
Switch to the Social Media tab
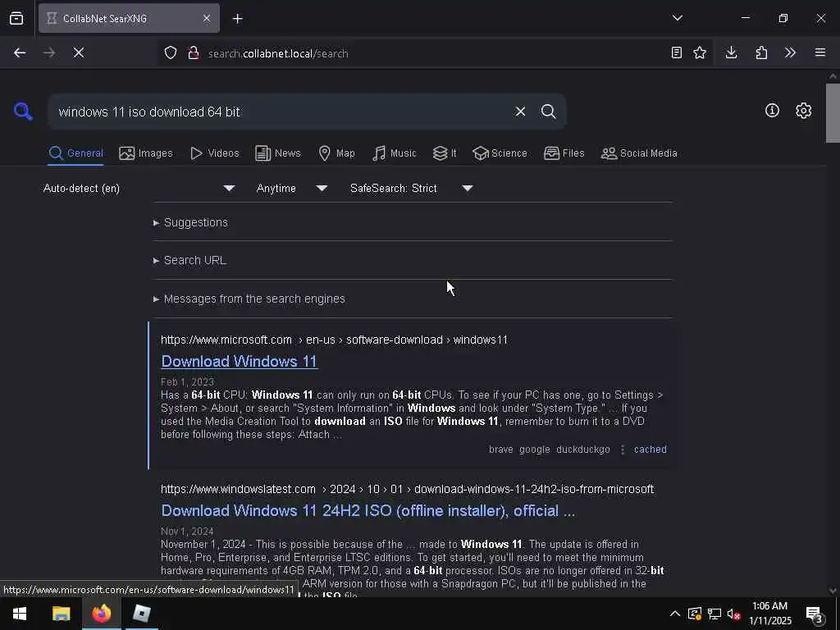click(x=639, y=153)
